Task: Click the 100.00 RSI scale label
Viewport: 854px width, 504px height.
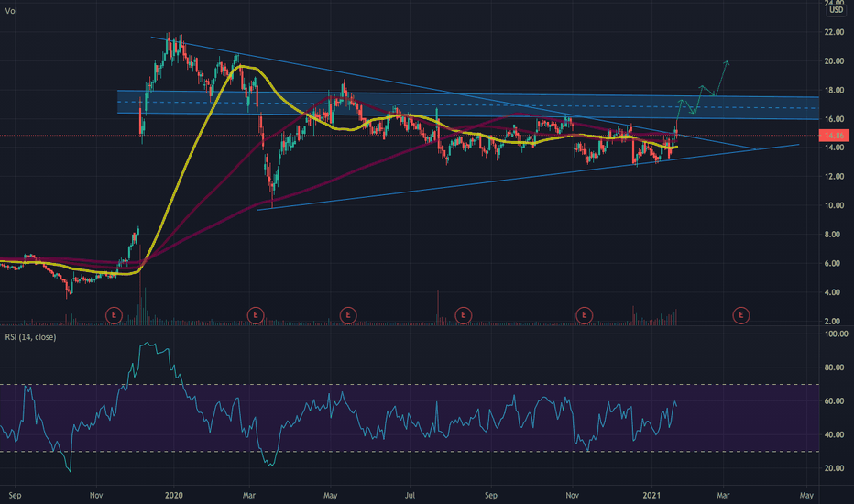Action: tap(836, 334)
